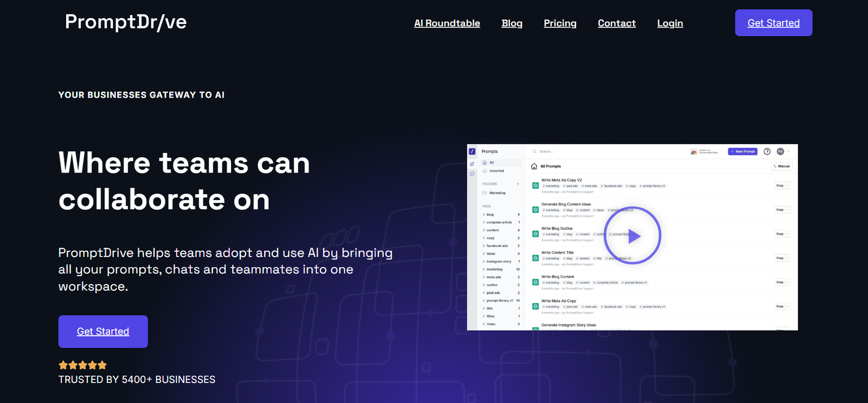Viewport: 868px width, 403px height.
Task: Go to the Blog page
Action: pos(512,23)
